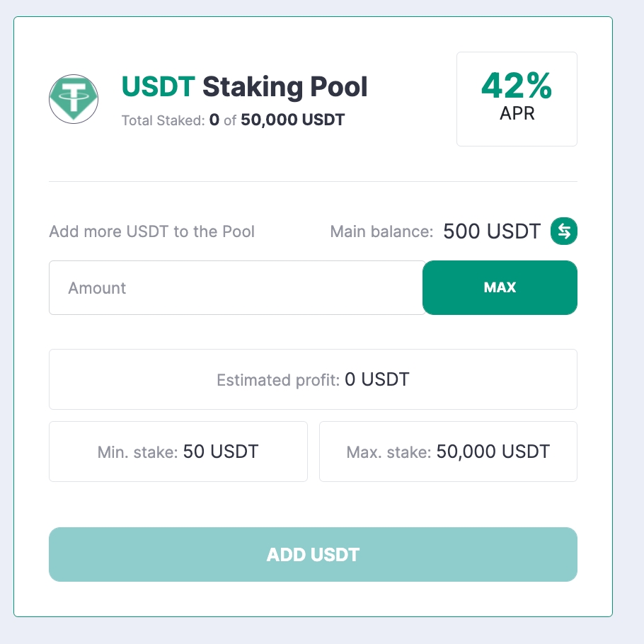Image resolution: width=644 pixels, height=644 pixels.
Task: Click the 'Add more USDT to the Pool' label
Action: pyautogui.click(x=151, y=231)
